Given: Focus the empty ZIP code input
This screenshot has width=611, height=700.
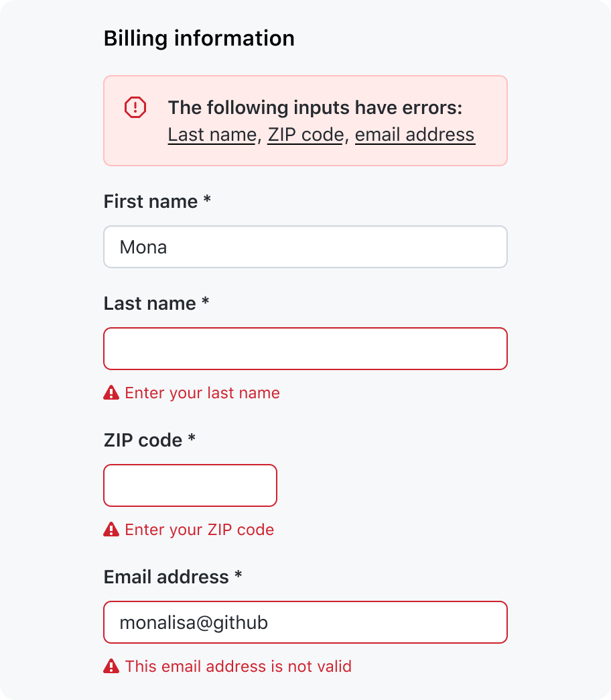Looking at the screenshot, I should coord(190,485).
